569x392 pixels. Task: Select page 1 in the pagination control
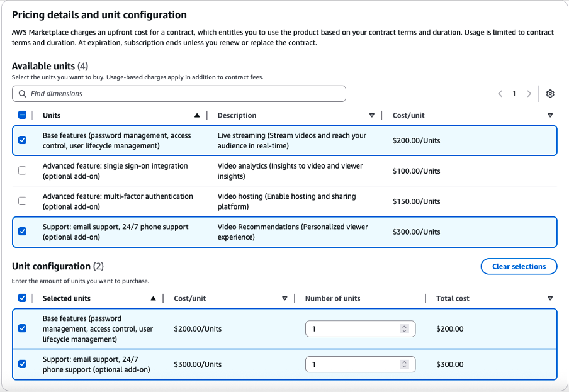(514, 93)
